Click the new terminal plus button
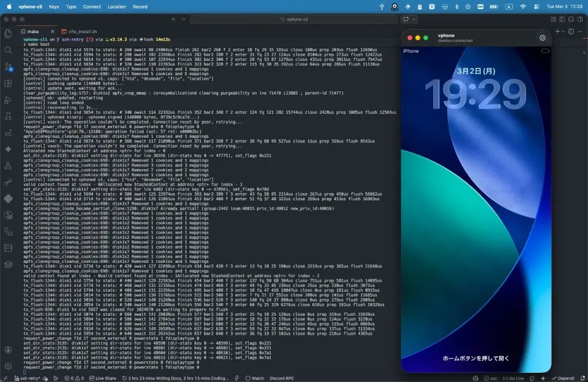 point(558,32)
